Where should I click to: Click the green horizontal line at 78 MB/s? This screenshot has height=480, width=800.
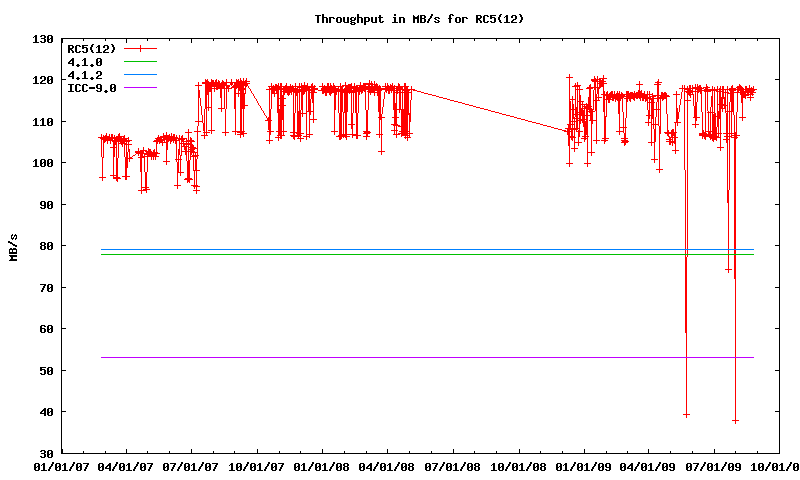400,254
